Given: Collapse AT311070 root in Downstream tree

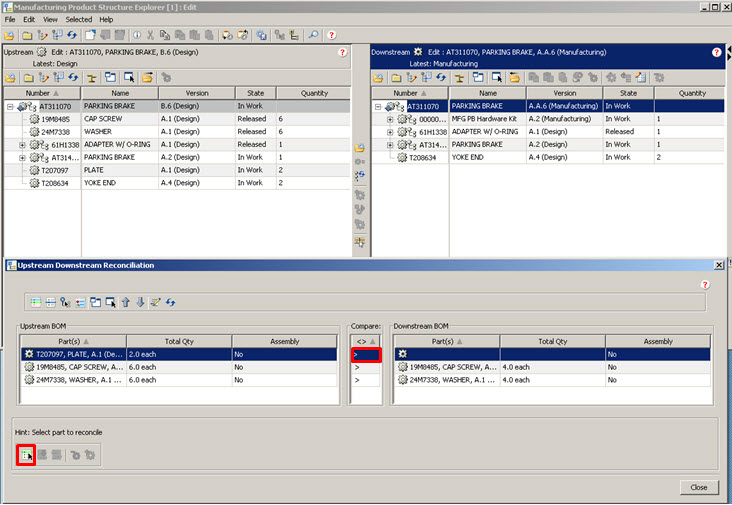Looking at the screenshot, I should tap(378, 107).
